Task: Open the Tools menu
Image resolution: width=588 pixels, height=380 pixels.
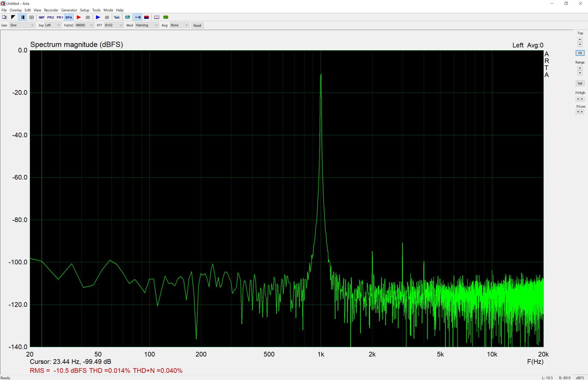Action: click(x=96, y=10)
